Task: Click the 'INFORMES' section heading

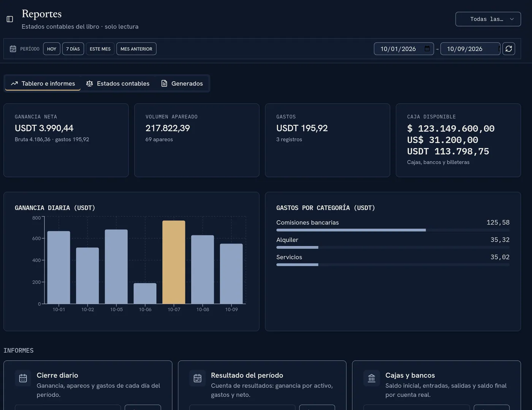Action: 19,350
